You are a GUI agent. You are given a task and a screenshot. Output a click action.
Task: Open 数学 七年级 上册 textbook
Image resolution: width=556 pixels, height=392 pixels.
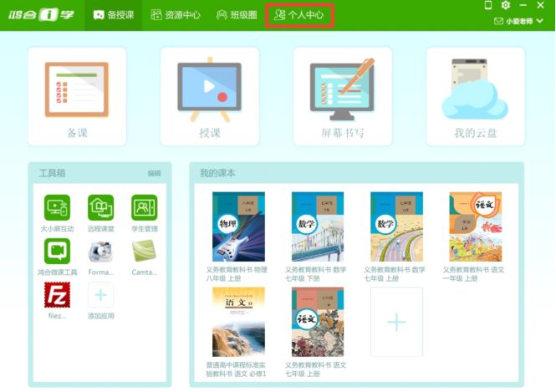click(396, 227)
